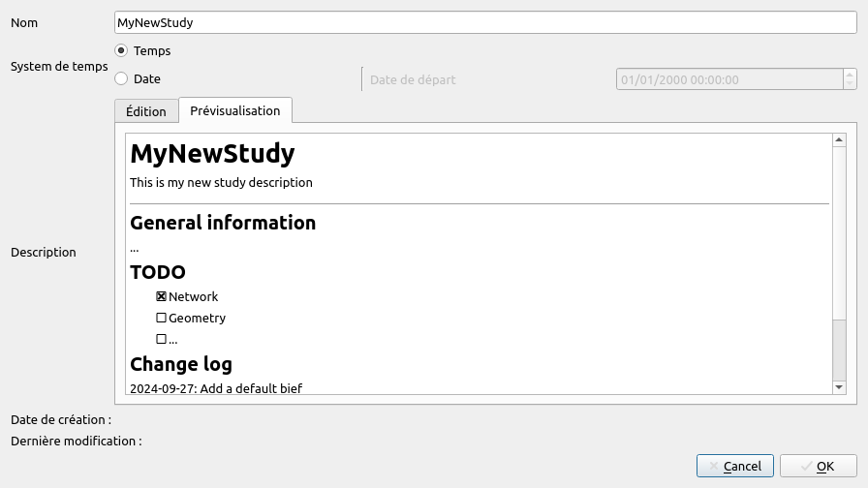
Task: Open the Prévisualisation tab
Action: [235, 110]
